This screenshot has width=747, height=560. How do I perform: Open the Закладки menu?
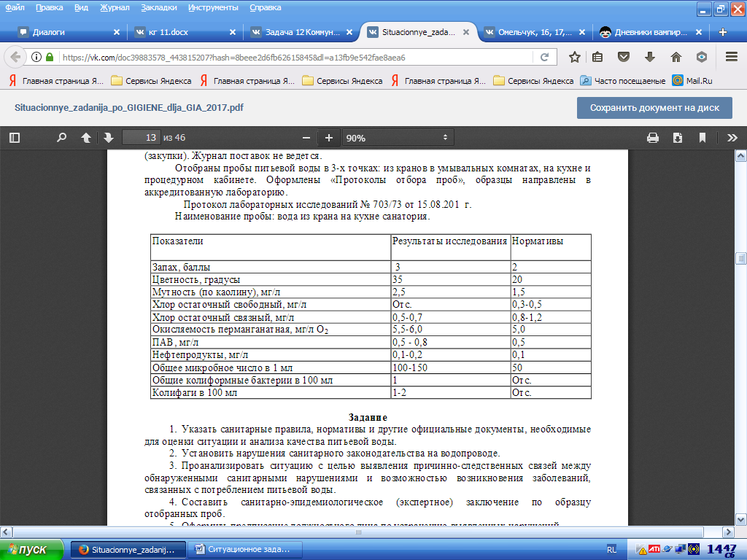coord(158,7)
